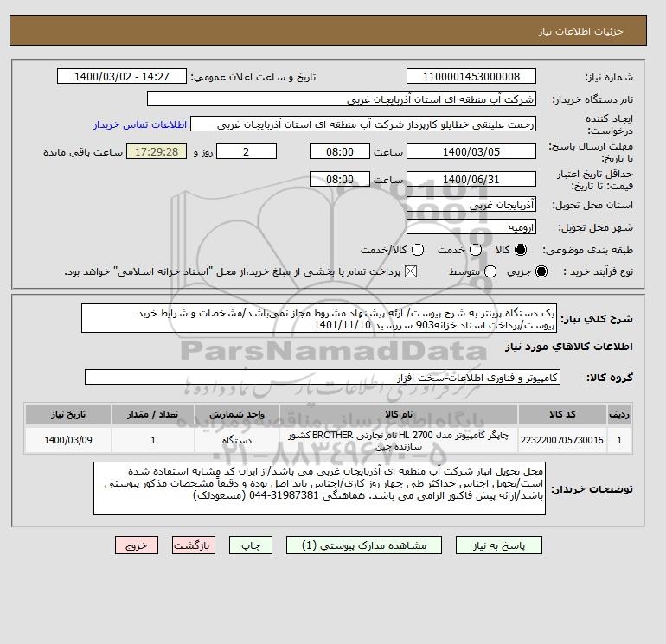The height and width of the screenshot is (644, 666).
Task: Click the announcement date field 1400/03/02 - 14:27
Action: pyautogui.click(x=121, y=76)
